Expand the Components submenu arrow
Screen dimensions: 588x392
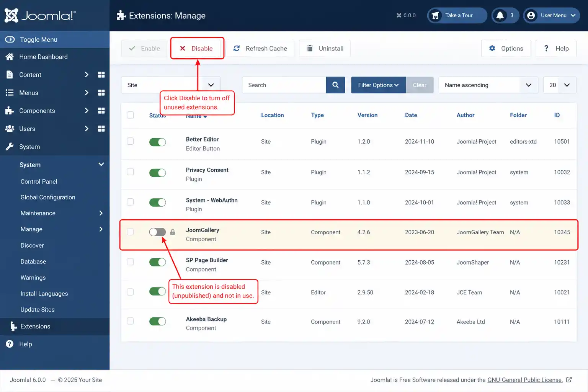pos(87,111)
